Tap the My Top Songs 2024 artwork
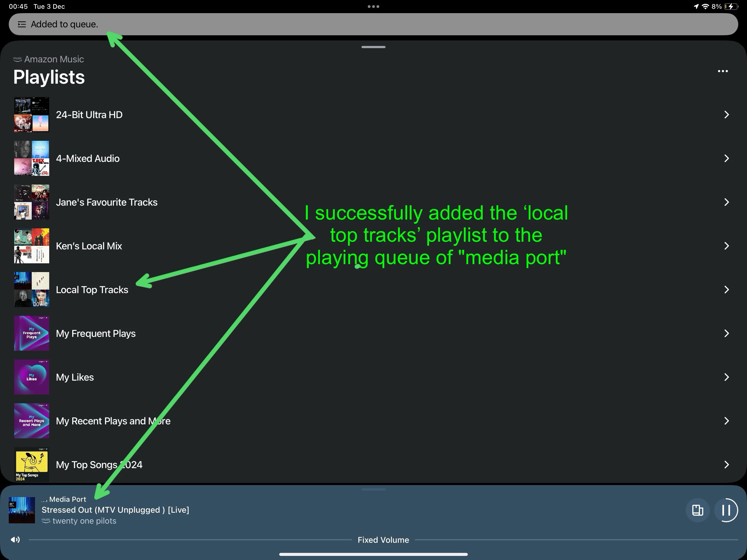The height and width of the screenshot is (560, 747). (31, 464)
